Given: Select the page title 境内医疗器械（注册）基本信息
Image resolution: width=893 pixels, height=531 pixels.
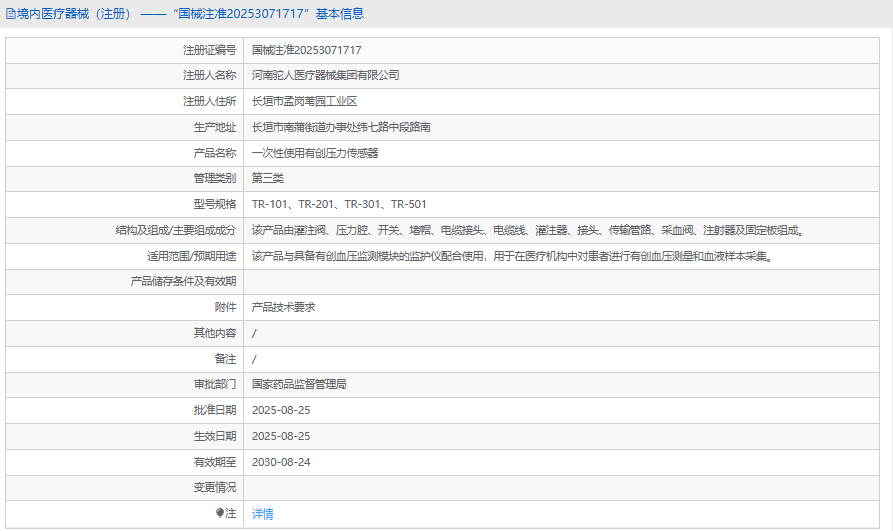Looking at the screenshot, I should (190, 14).
